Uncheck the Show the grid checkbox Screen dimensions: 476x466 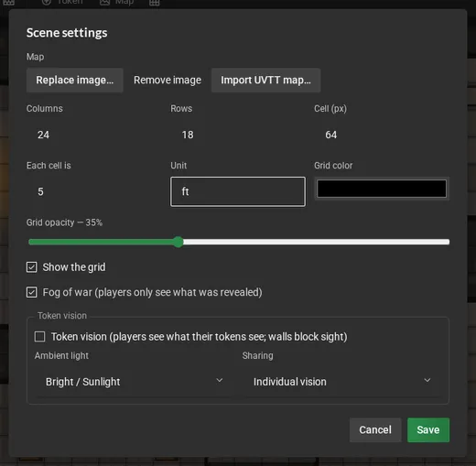(x=32, y=267)
